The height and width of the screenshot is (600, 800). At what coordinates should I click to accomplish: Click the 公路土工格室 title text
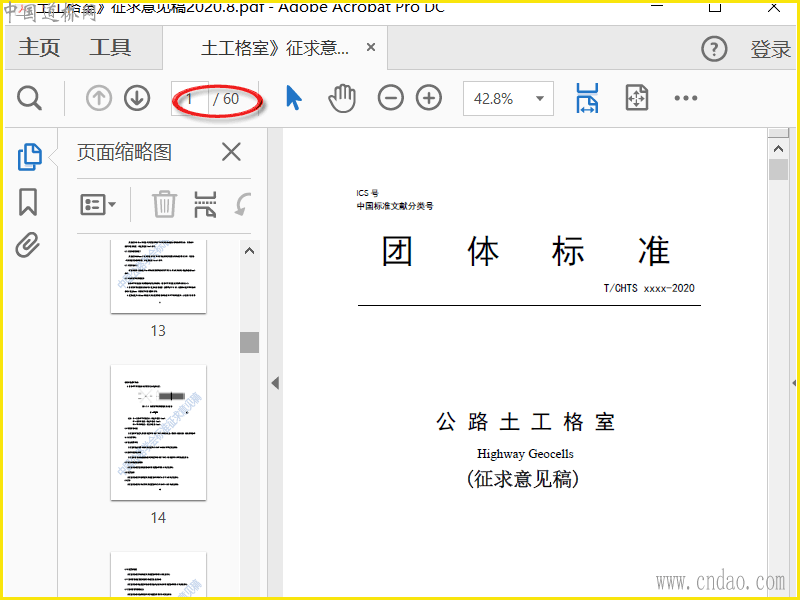click(x=526, y=422)
